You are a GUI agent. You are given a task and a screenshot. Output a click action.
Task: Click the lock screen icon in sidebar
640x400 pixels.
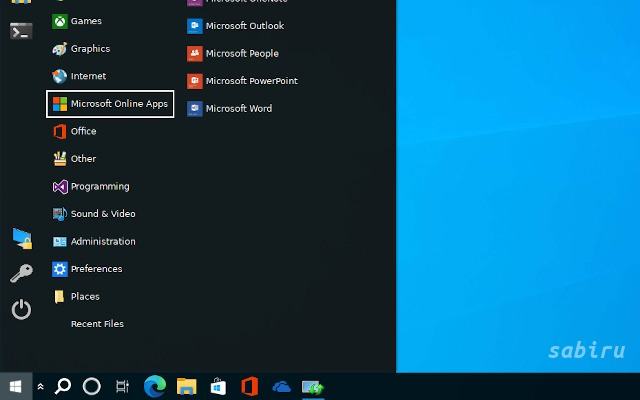tap(22, 239)
